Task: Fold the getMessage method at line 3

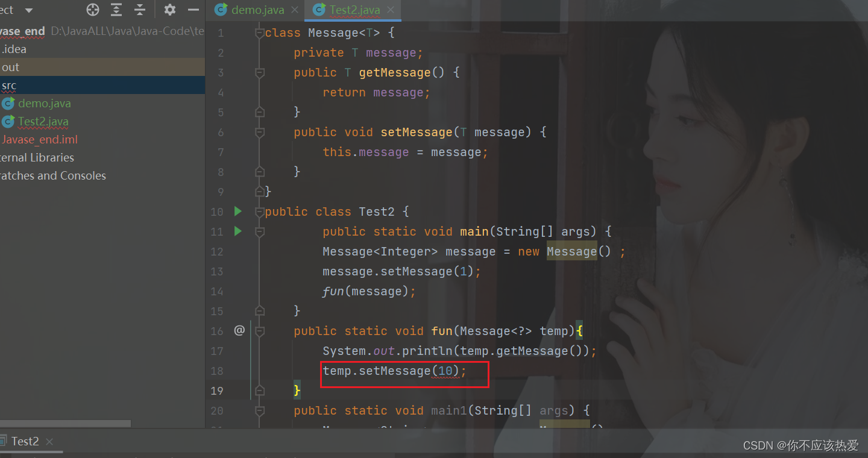Action: point(259,72)
